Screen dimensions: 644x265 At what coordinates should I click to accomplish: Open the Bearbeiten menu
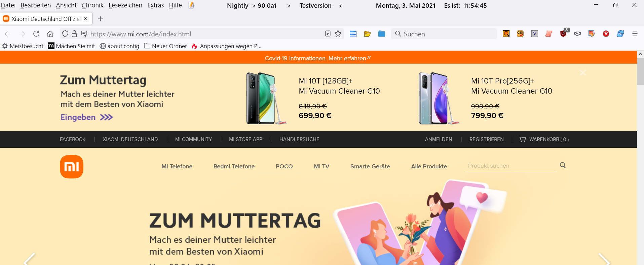36,5
